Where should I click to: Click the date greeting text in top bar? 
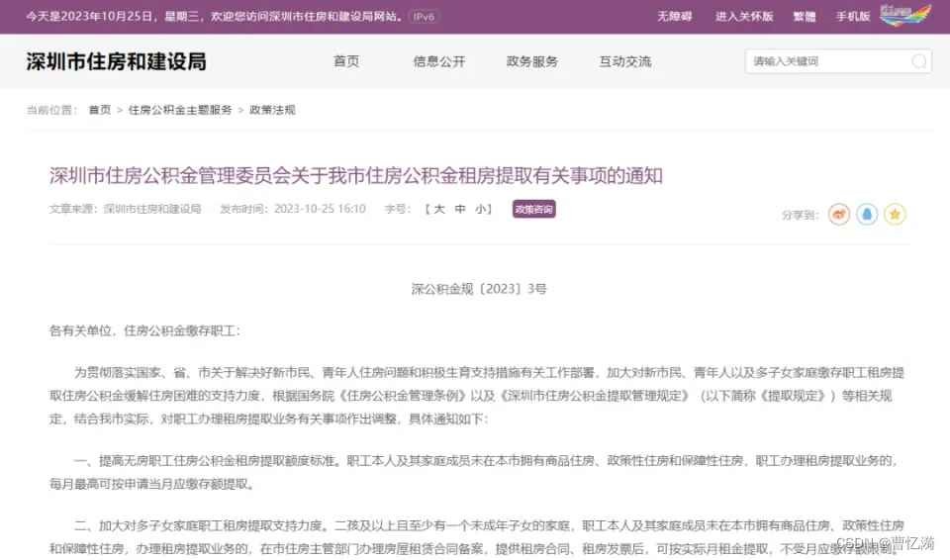215,17
